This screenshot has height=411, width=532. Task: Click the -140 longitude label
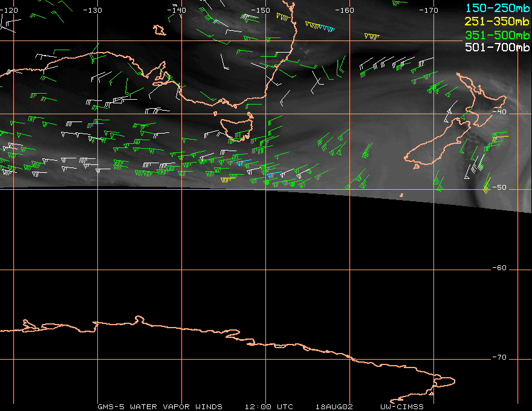click(177, 10)
